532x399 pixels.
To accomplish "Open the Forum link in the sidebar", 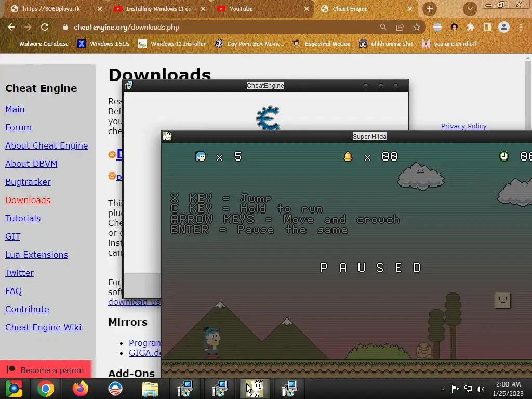I will pyautogui.click(x=18, y=128).
